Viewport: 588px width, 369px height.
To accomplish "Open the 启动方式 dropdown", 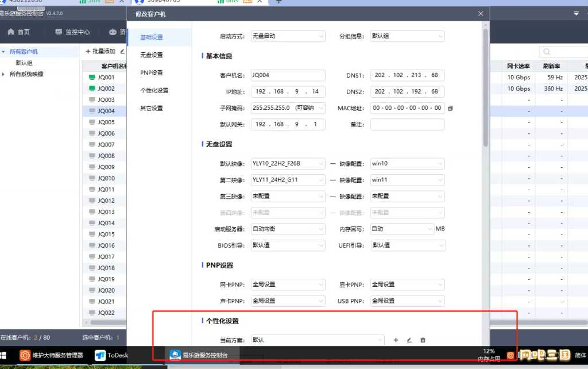I will pyautogui.click(x=288, y=36).
